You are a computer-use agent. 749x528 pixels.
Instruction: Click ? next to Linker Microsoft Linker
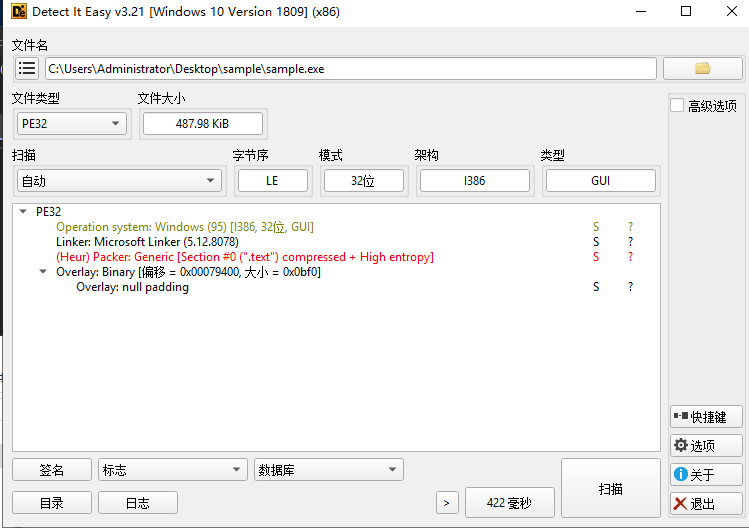630,242
